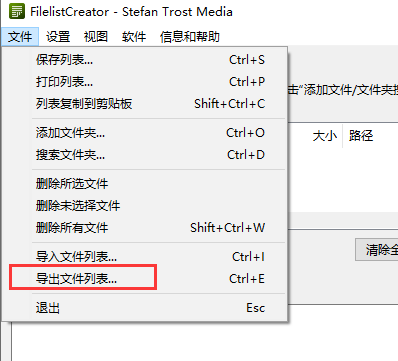
Task: Open the 文件 menu
Action: 20,36
